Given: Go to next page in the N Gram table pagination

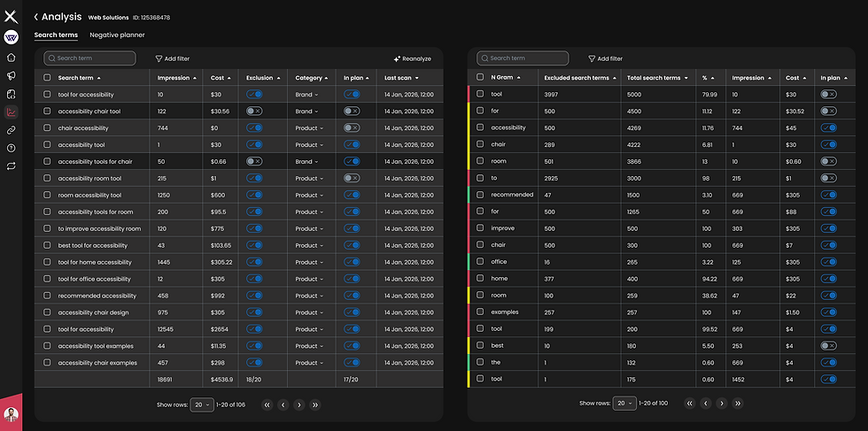Looking at the screenshot, I should pyautogui.click(x=721, y=404).
